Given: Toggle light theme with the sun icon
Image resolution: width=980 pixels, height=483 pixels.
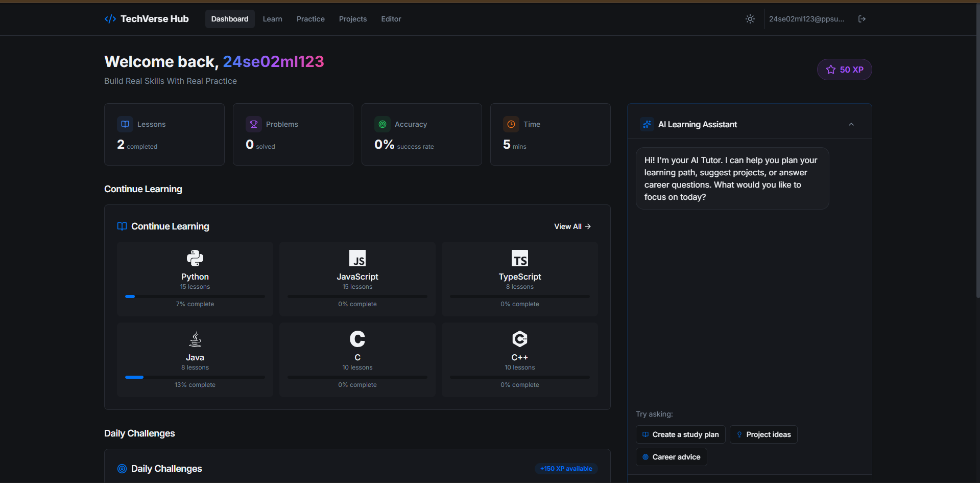Looking at the screenshot, I should (x=750, y=19).
